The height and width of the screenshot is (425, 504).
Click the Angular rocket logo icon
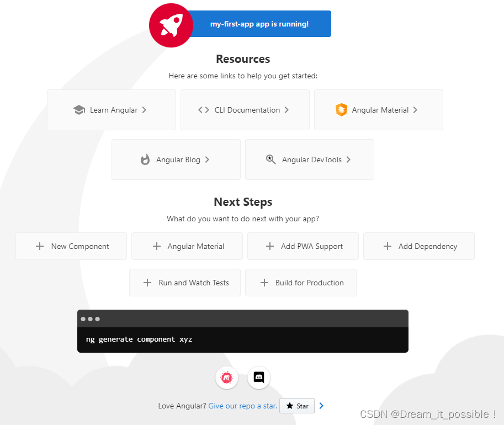171,25
